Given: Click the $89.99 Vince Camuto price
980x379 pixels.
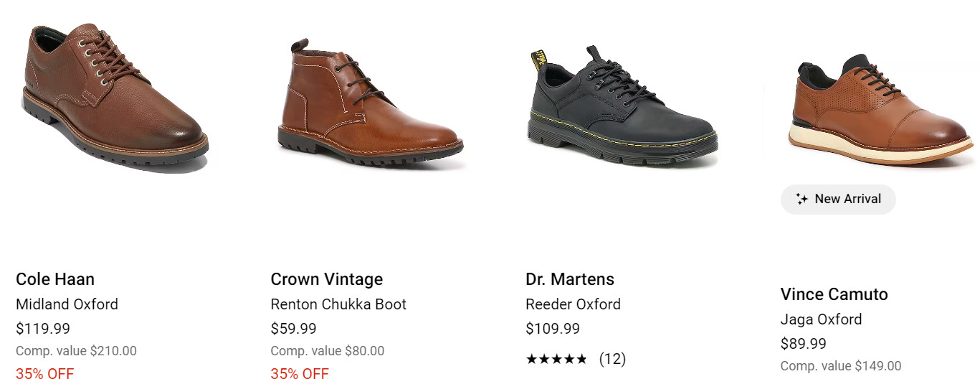Looking at the screenshot, I should tap(803, 344).
